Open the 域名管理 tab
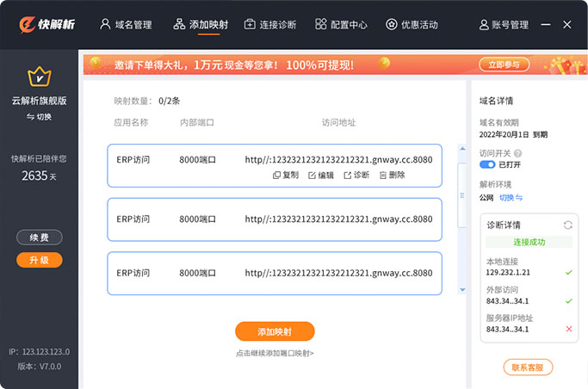 click(126, 25)
